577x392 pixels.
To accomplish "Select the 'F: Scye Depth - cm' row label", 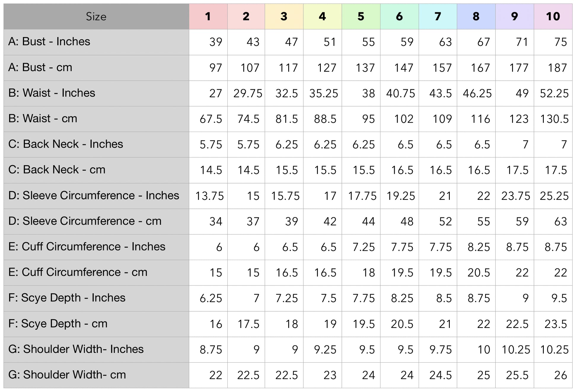I will (x=58, y=324).
